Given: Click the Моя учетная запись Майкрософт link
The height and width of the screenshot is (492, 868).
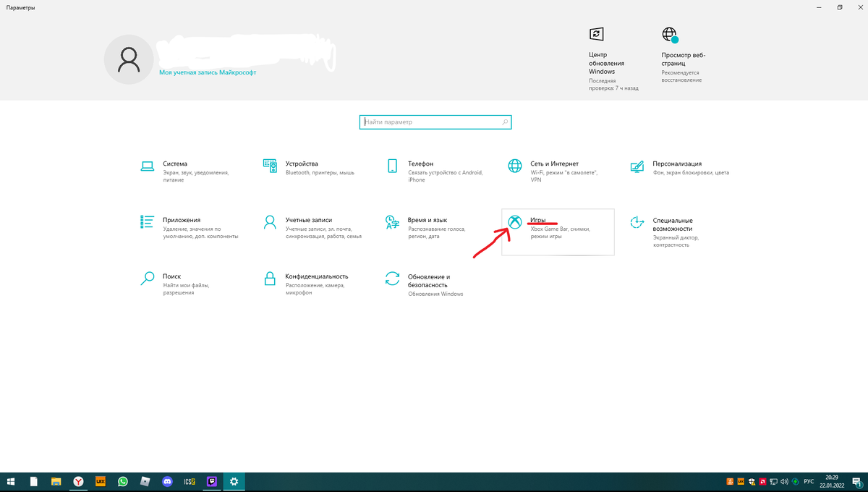Looking at the screenshot, I should click(208, 72).
